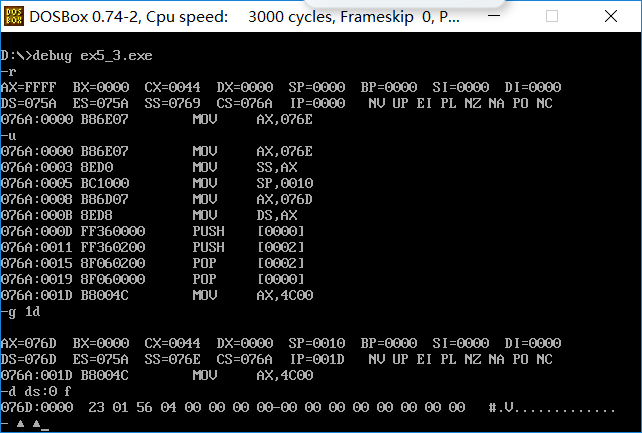642x433 pixels.
Task: Click the SP=0010 register value
Action: click(316, 343)
